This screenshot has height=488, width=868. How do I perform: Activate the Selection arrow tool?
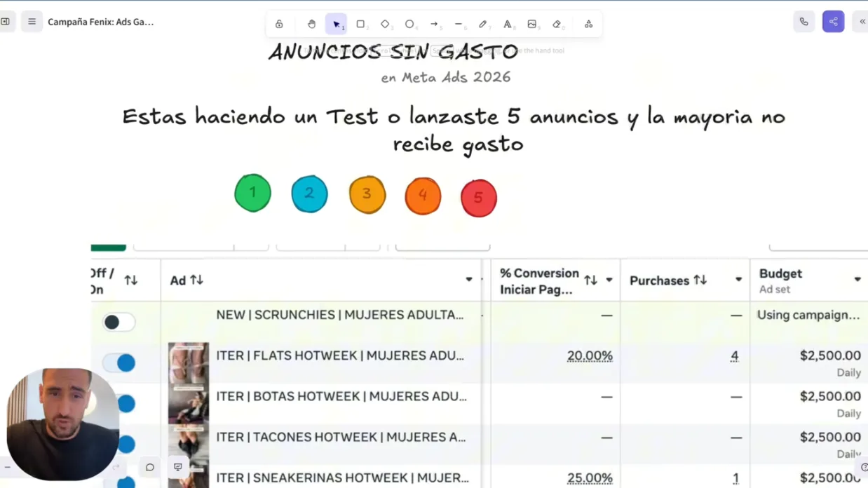click(336, 24)
